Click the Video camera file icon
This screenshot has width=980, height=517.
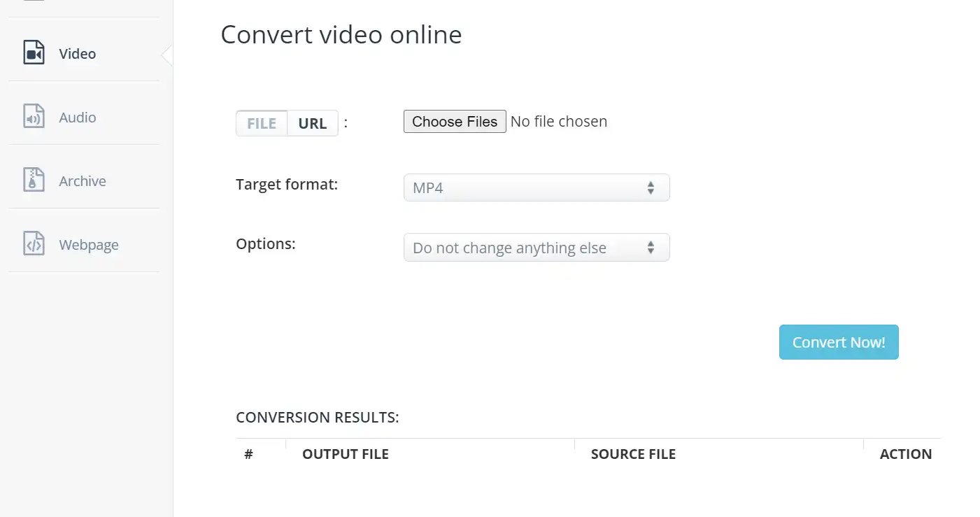[34, 53]
